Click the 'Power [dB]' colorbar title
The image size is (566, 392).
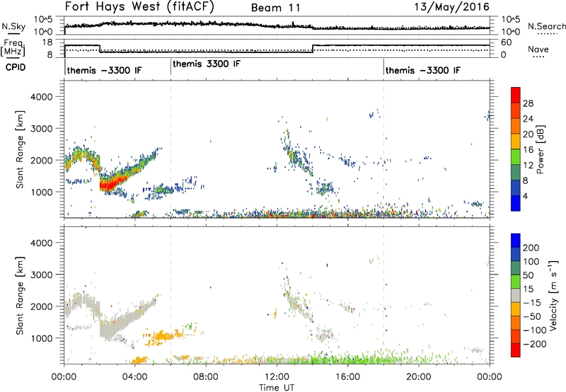pyautogui.click(x=540, y=149)
